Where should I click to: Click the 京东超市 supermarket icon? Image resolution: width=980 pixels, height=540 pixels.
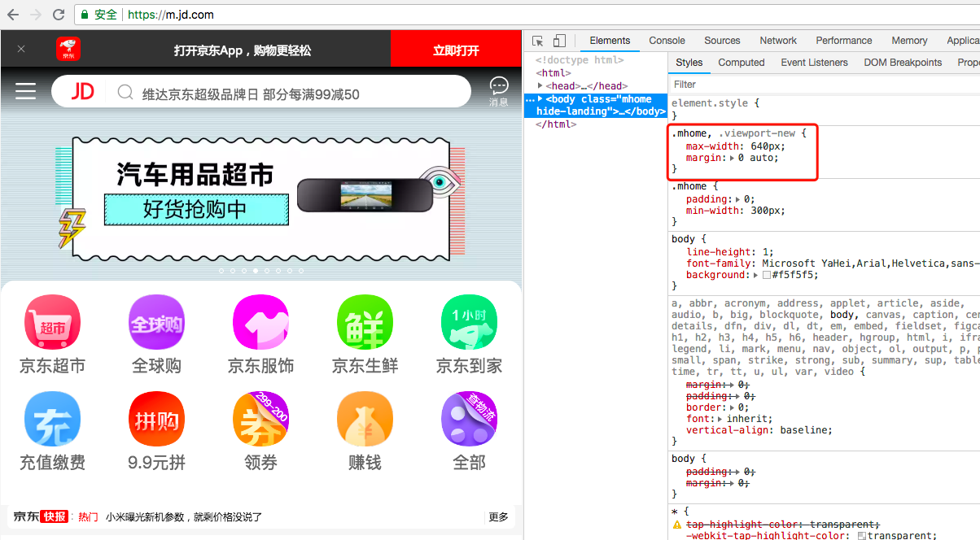click(52, 323)
